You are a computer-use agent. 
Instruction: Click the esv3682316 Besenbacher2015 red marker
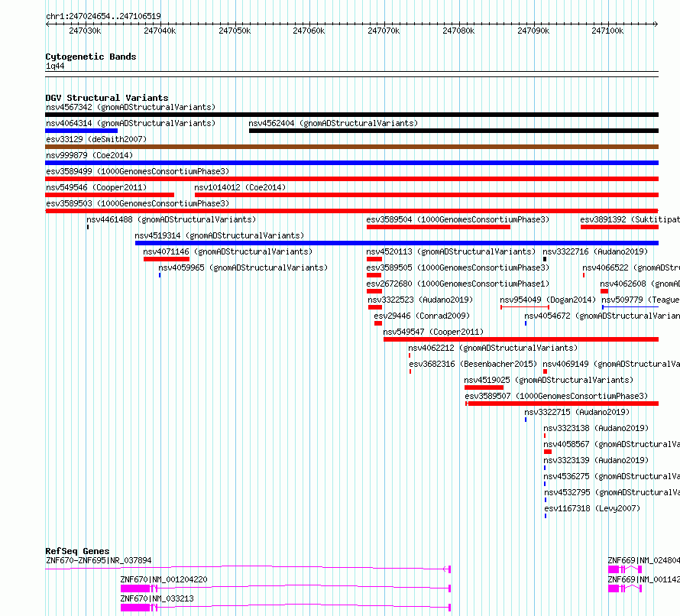point(410,371)
